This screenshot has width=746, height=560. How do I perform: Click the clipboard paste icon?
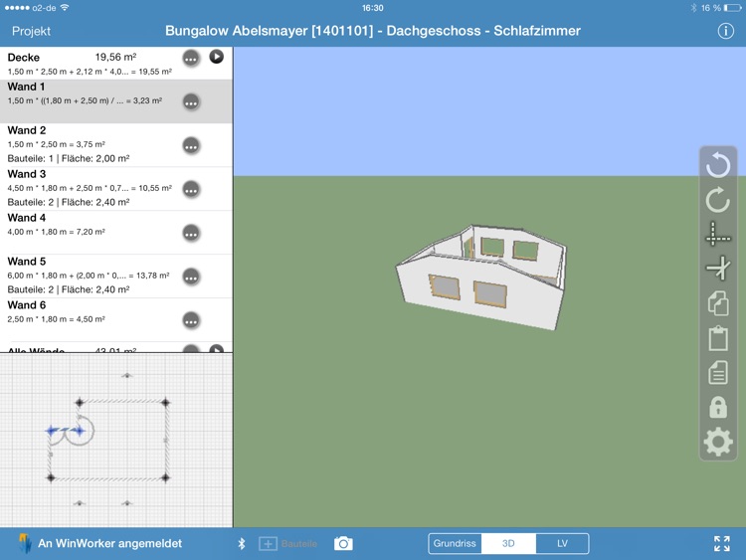pyautogui.click(x=718, y=338)
